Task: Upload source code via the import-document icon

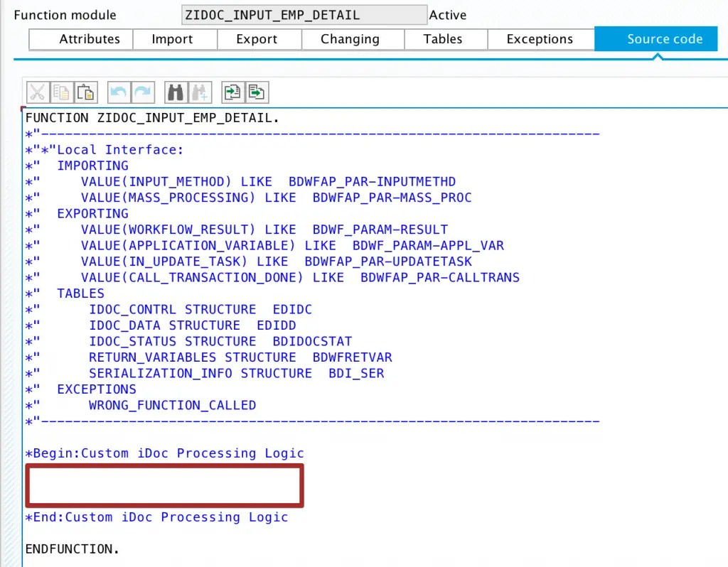Action: pos(232,92)
